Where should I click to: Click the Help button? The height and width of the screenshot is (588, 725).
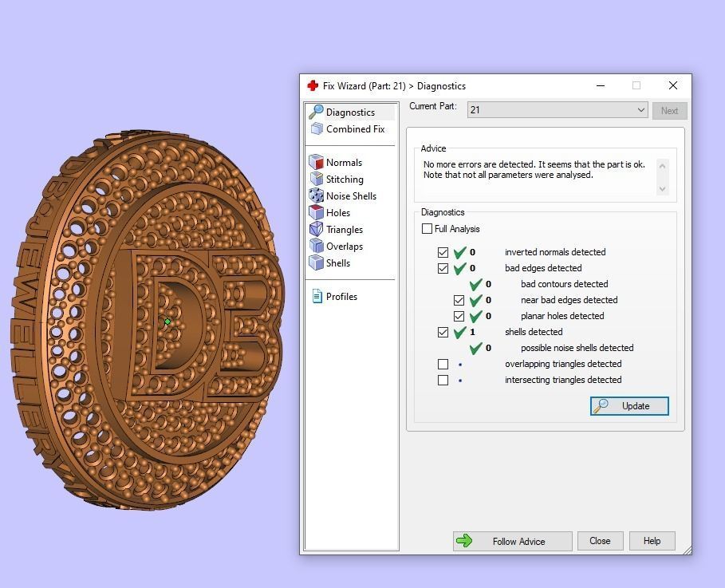coord(652,541)
